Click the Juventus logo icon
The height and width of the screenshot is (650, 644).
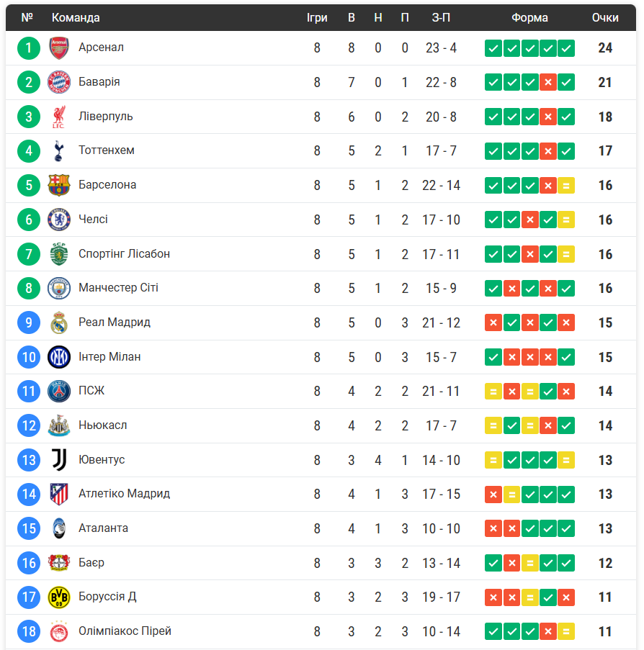pos(58,460)
